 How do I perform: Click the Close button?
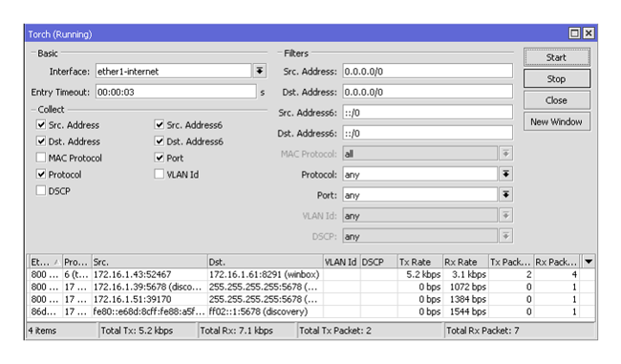coord(556,100)
